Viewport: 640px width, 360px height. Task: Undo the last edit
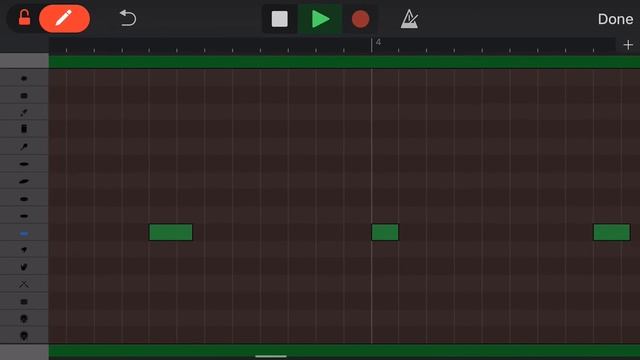pyautogui.click(x=128, y=18)
